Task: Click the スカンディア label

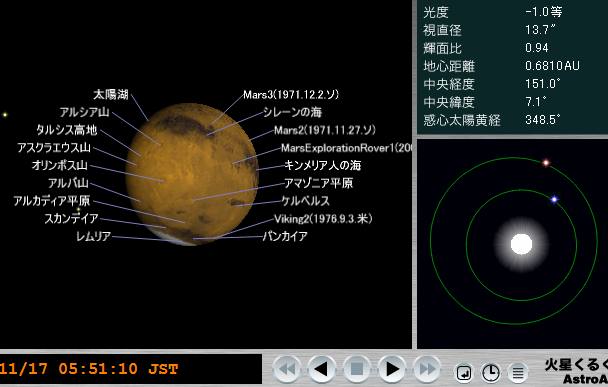Action: [x=71, y=219]
